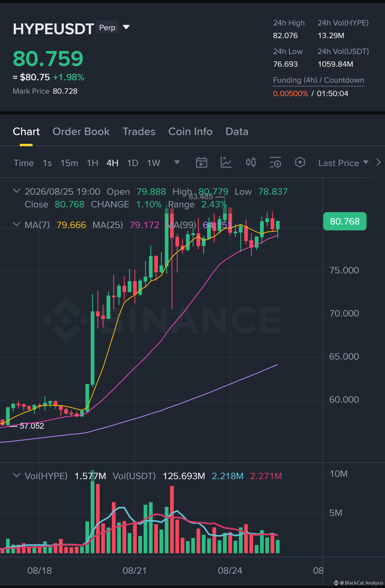Click the Vol(HYPE) value 1.577M
Screen dimensions: 385x588
(x=90, y=476)
